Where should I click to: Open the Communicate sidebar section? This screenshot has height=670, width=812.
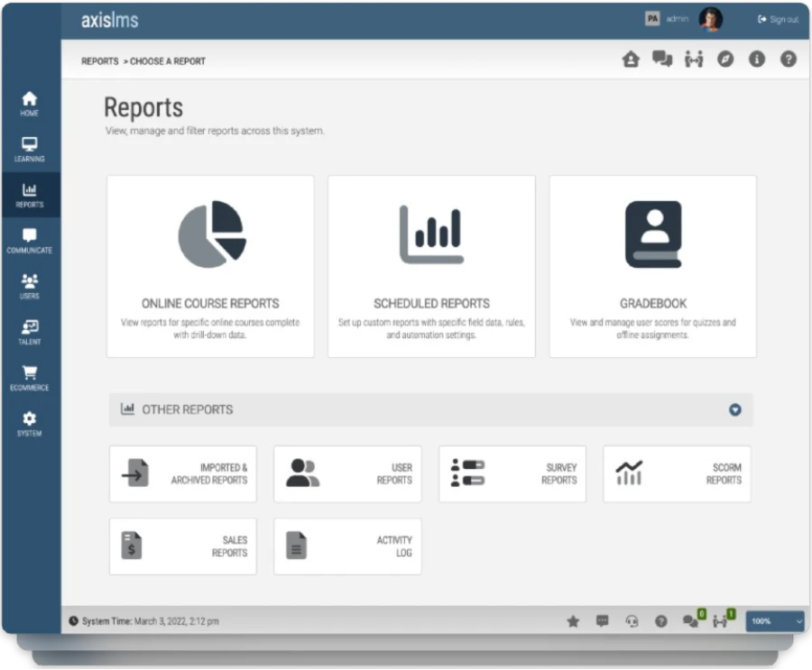click(30, 242)
